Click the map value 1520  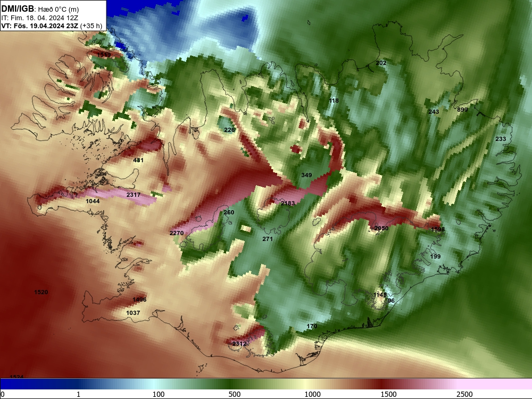[41, 292]
